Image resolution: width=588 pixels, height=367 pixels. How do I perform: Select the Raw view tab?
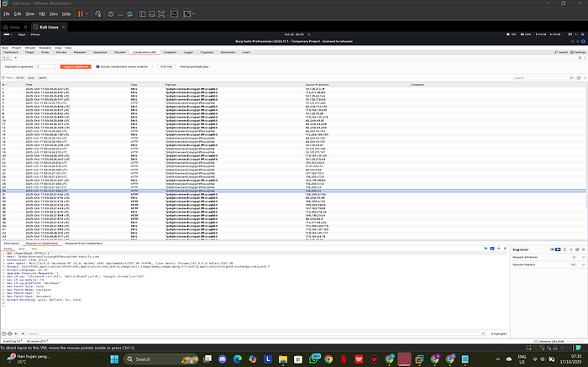coord(22,249)
